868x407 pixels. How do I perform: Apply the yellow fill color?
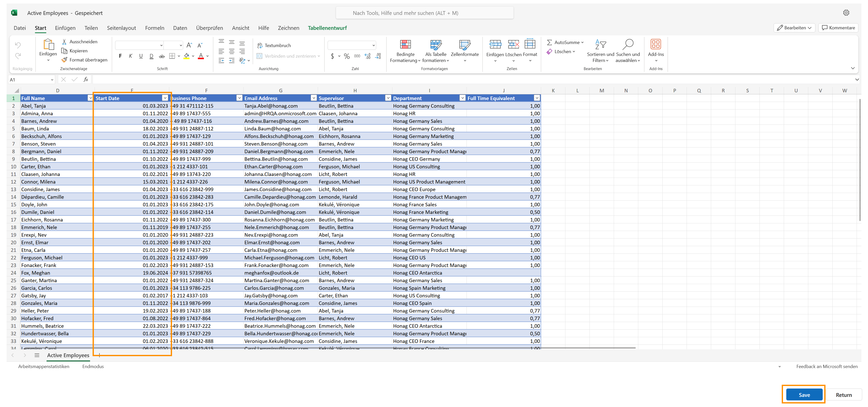point(186,56)
